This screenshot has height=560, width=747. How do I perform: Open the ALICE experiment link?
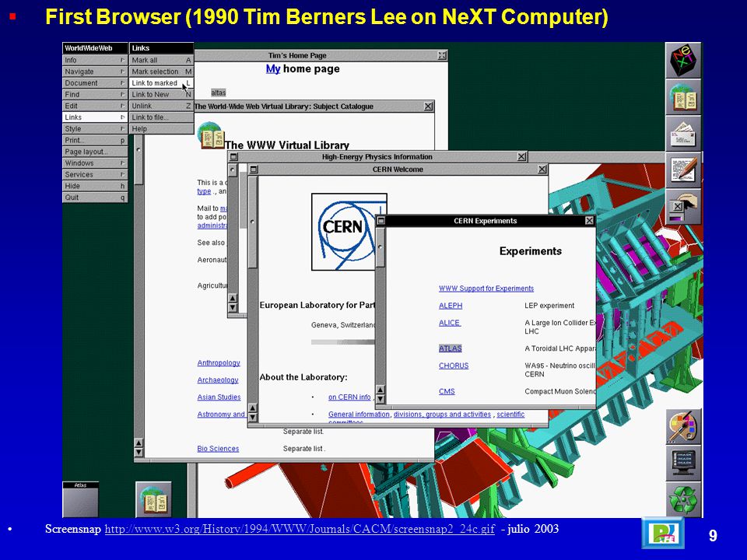click(x=450, y=323)
